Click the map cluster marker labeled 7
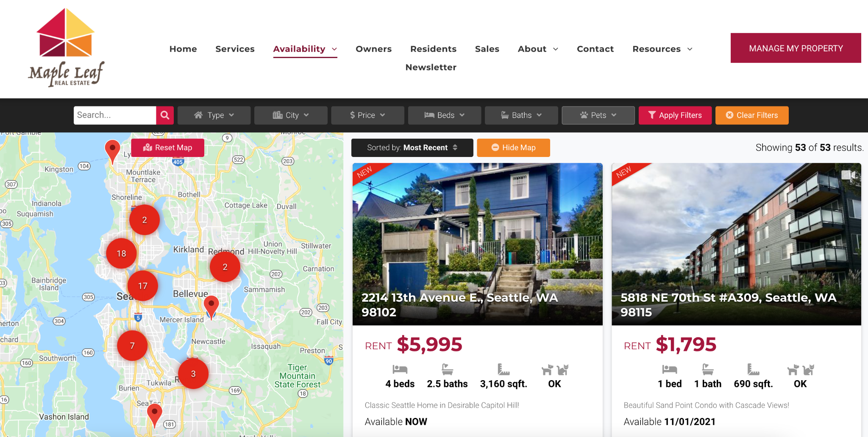868x437 pixels. click(x=132, y=346)
